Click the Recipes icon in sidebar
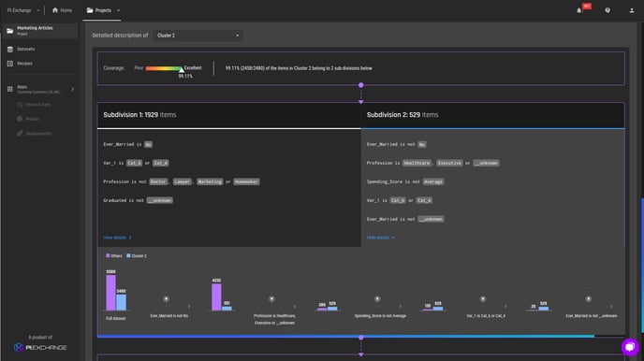This screenshot has height=361, width=644. click(10, 64)
